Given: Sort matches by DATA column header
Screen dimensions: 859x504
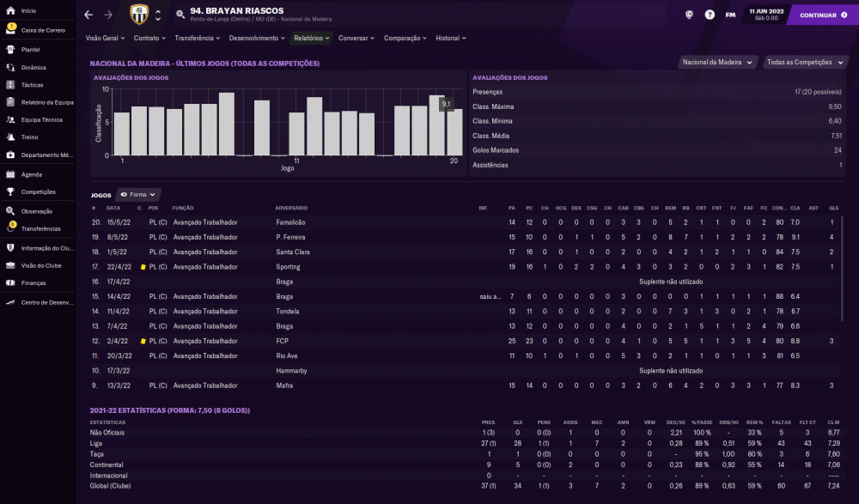Looking at the screenshot, I should 113,208.
